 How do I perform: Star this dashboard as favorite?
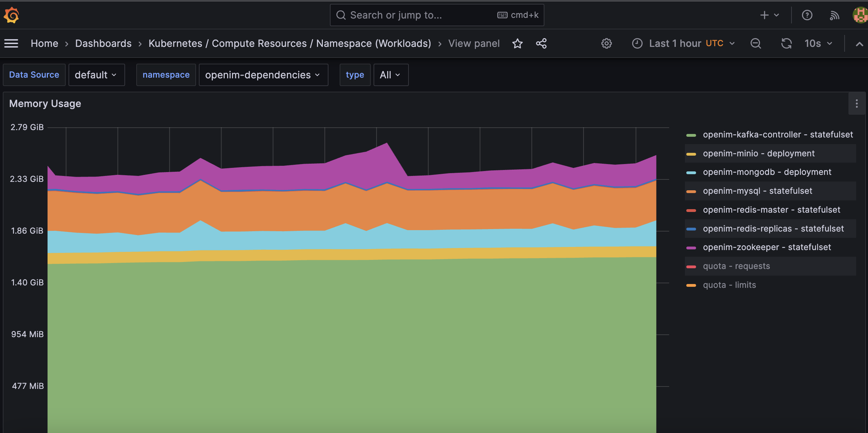click(x=517, y=43)
